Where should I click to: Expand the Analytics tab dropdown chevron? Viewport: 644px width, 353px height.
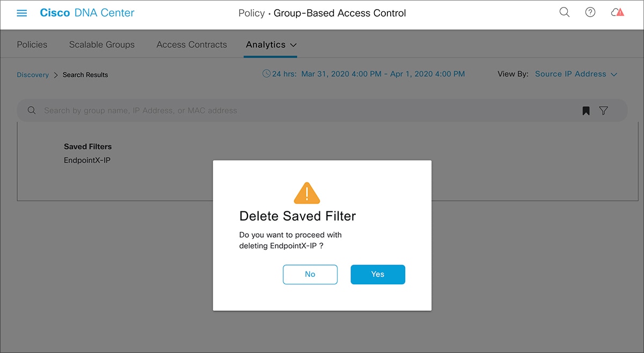[293, 45]
